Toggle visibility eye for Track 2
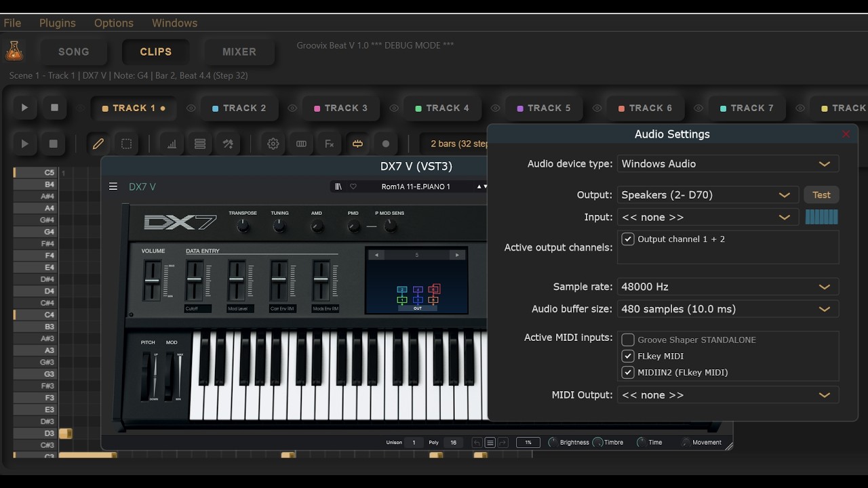The height and width of the screenshot is (488, 868). [x=191, y=108]
